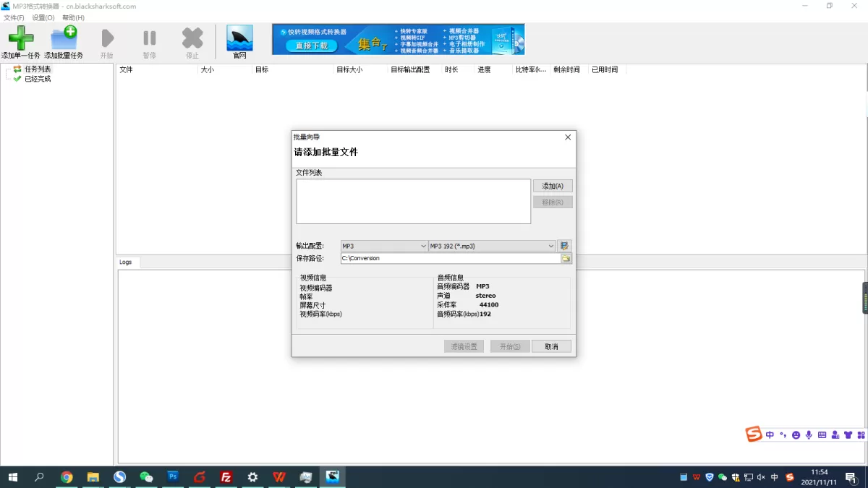868x488 pixels.
Task: Click the stereo channel value text
Action: tap(485, 296)
